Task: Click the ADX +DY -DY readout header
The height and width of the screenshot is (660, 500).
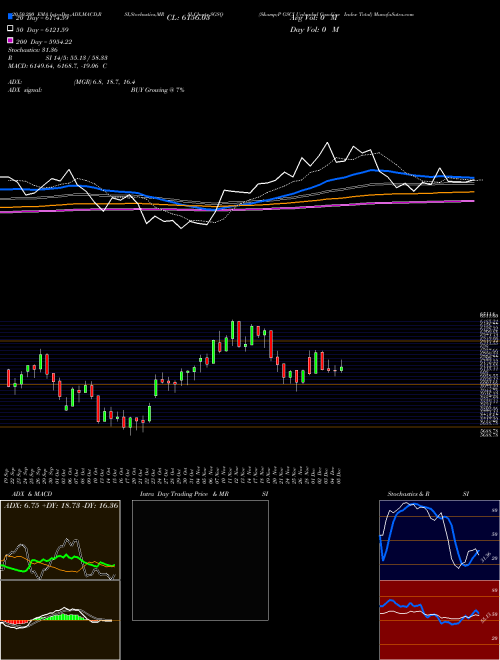Action: pos(61,505)
